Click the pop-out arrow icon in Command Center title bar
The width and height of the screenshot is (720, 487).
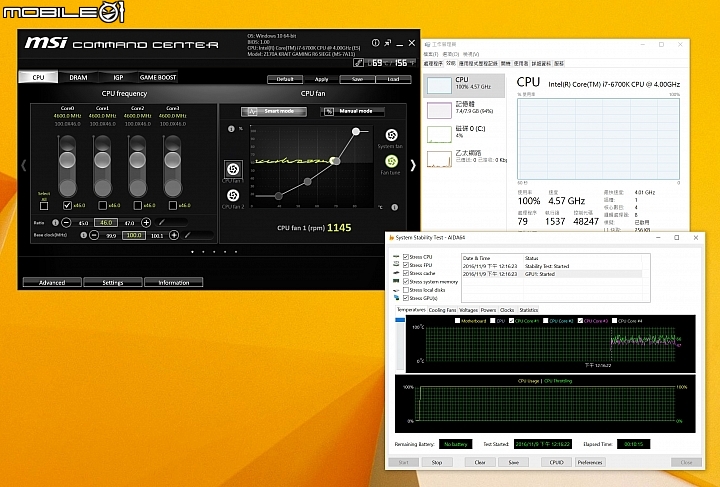coord(388,43)
